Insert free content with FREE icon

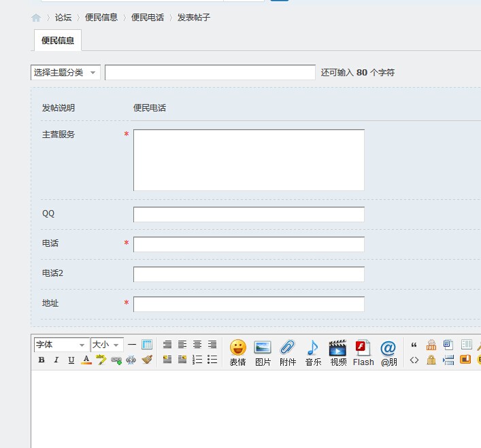[431, 345]
